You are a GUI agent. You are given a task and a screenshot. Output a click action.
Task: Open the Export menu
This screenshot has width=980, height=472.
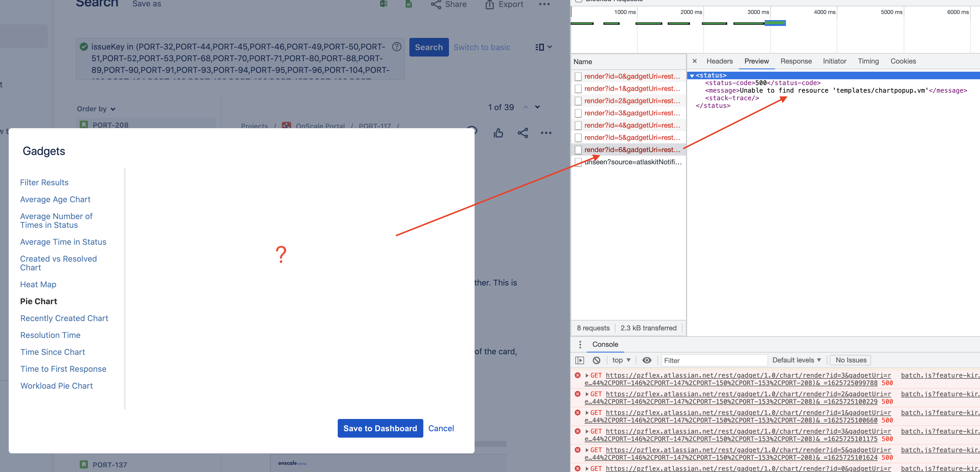coord(504,4)
